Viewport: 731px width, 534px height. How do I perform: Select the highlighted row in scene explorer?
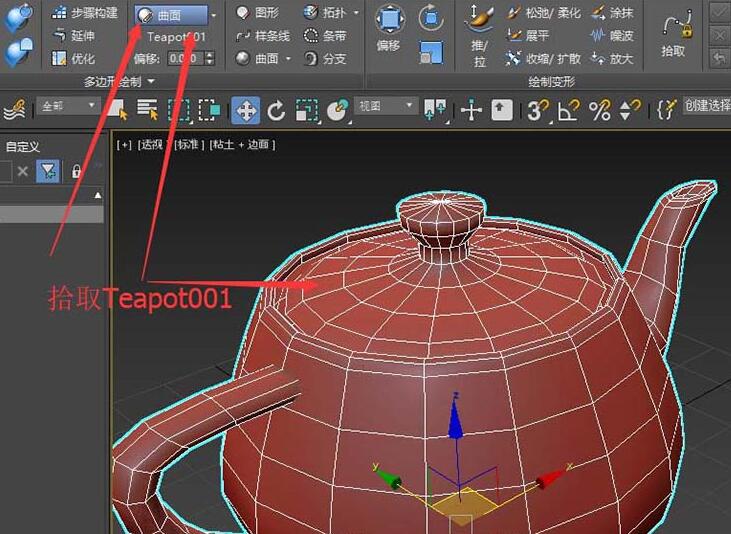pyautogui.click(x=52, y=214)
